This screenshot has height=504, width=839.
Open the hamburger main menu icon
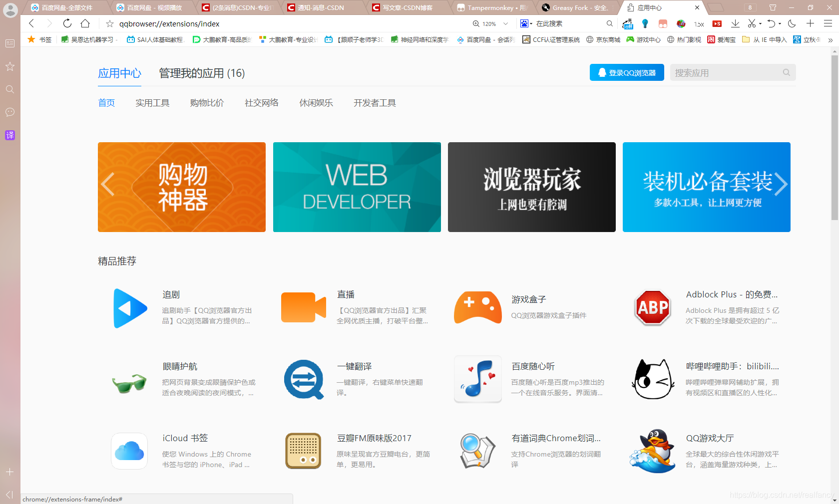828,23
